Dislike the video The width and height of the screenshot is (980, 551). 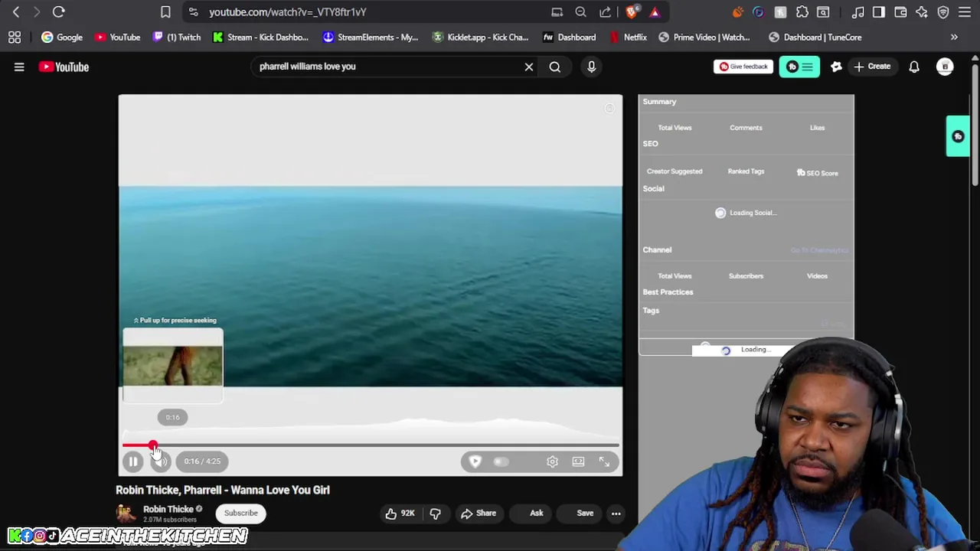click(x=436, y=514)
